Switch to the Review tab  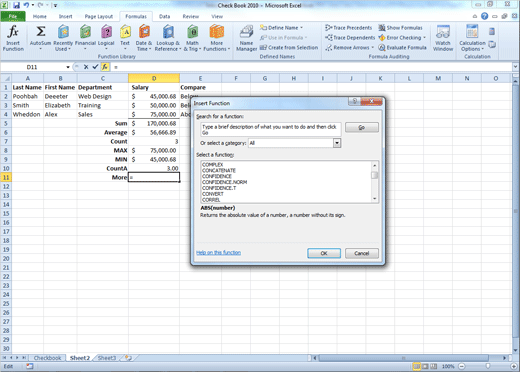(x=191, y=16)
